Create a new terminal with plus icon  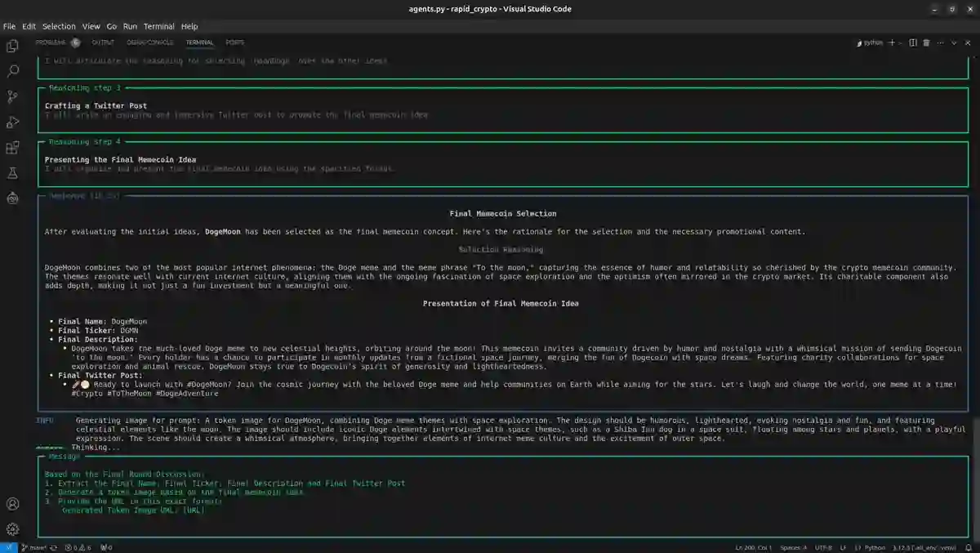point(891,42)
